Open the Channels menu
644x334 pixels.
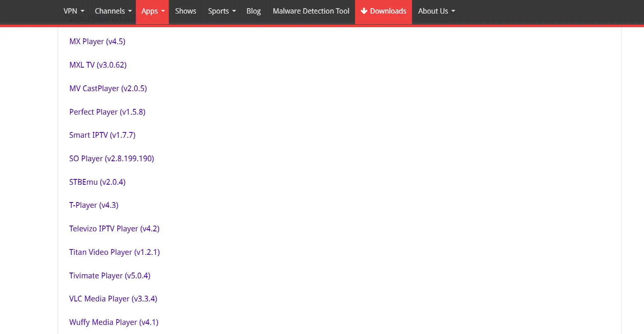[113, 11]
